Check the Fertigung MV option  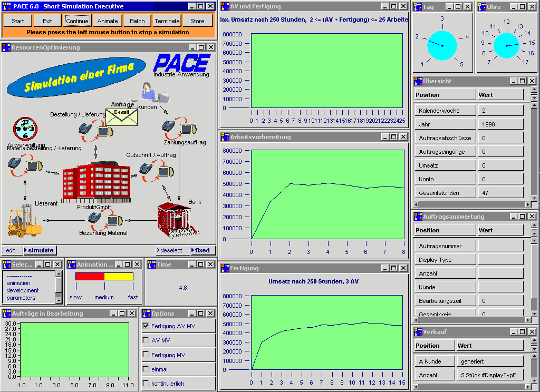pyautogui.click(x=146, y=355)
